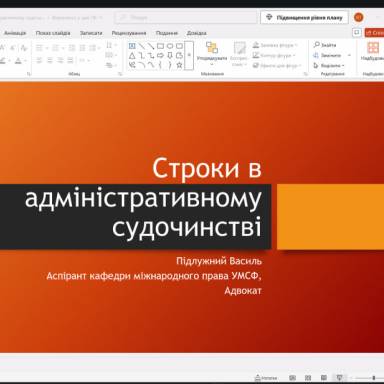Open the Довідка ribbon tab
Image resolution: width=384 pixels, height=384 pixels.
[197, 33]
